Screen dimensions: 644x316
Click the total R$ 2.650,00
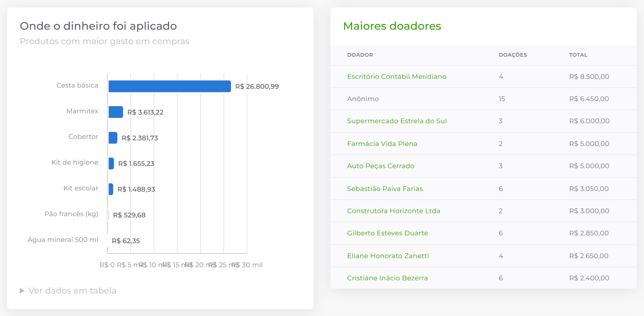click(589, 256)
